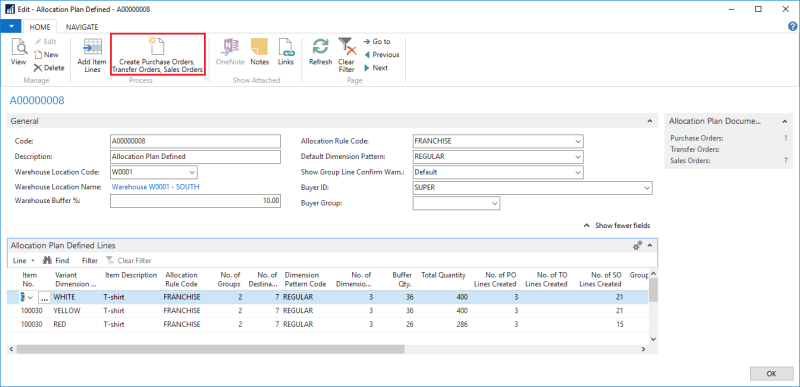This screenshot has height=387, width=800.
Task: Delete the allocation plan via ribbon
Action: (x=49, y=68)
